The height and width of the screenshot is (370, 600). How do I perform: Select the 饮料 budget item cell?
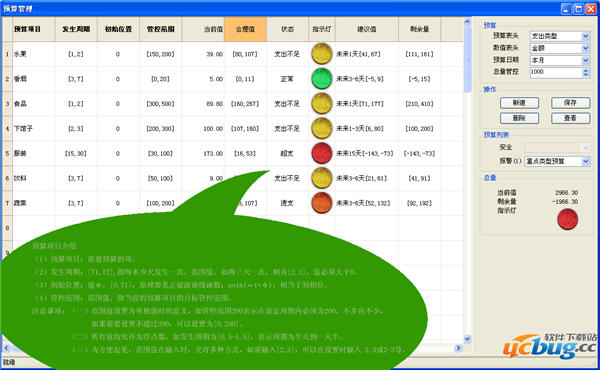pos(34,178)
